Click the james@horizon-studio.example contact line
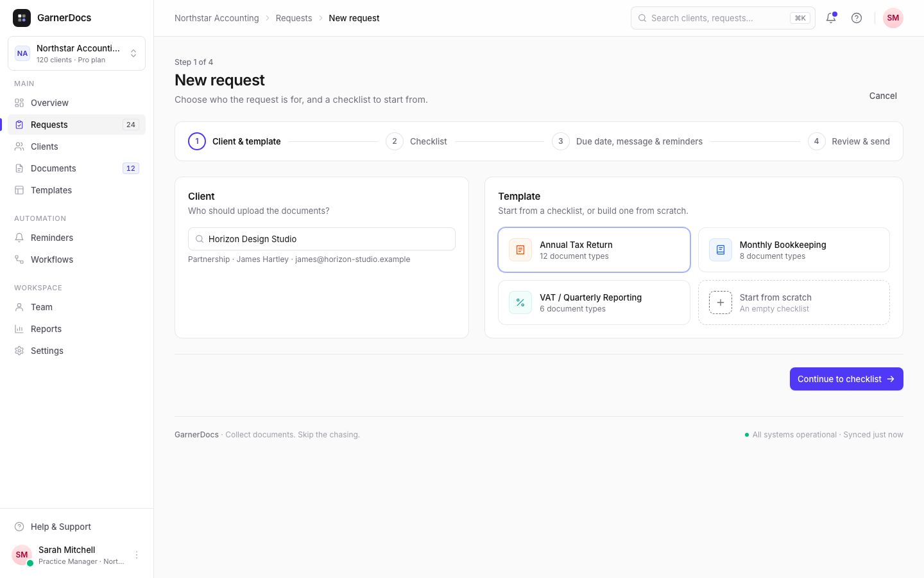 (299, 259)
